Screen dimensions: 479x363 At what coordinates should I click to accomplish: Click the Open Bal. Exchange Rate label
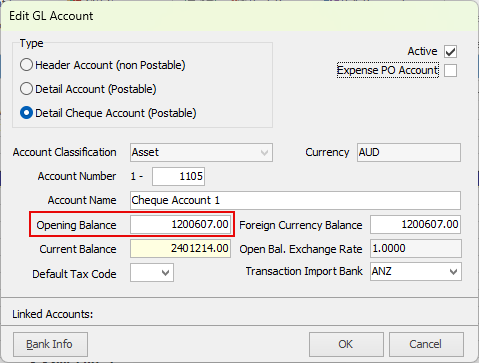tap(301, 249)
